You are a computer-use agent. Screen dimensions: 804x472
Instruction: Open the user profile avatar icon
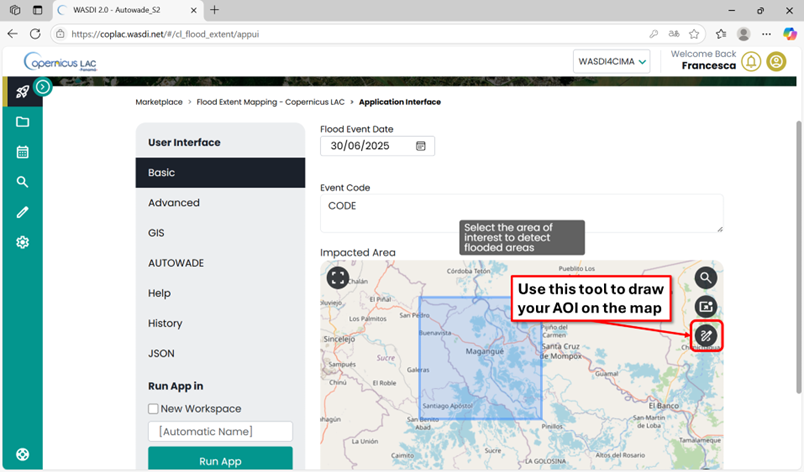coord(776,61)
